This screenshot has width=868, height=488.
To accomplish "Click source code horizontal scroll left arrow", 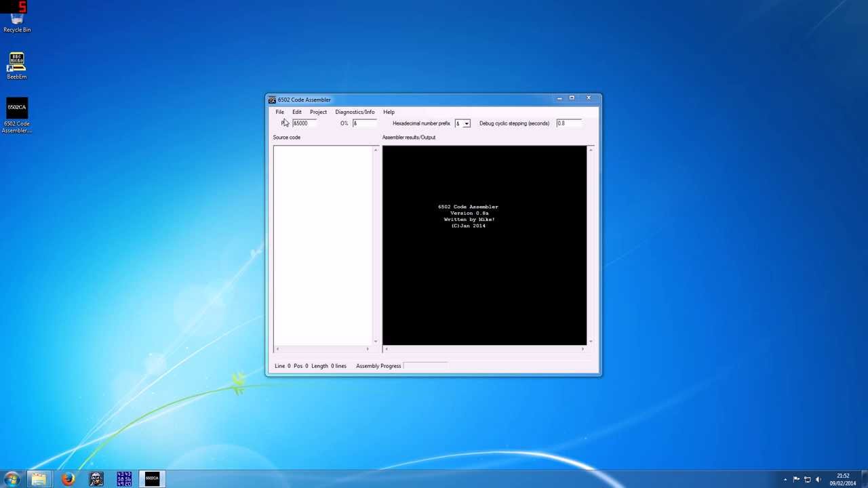I will [277, 349].
